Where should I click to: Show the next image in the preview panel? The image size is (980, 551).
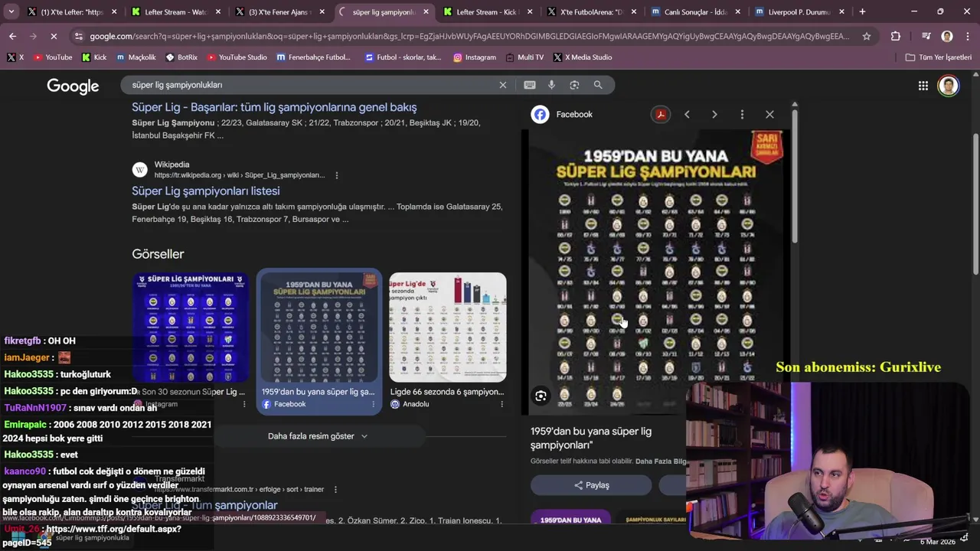[x=714, y=114]
